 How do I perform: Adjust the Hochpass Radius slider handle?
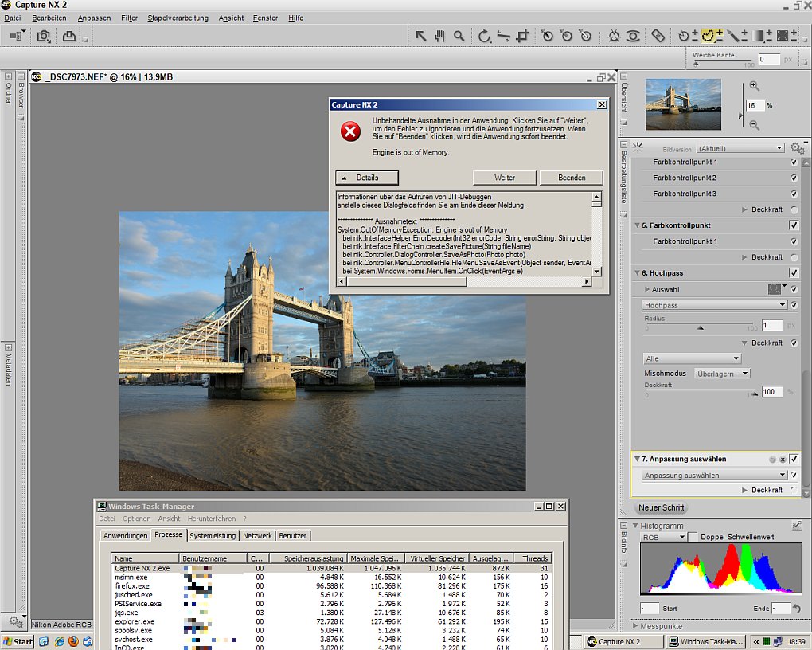click(700, 327)
